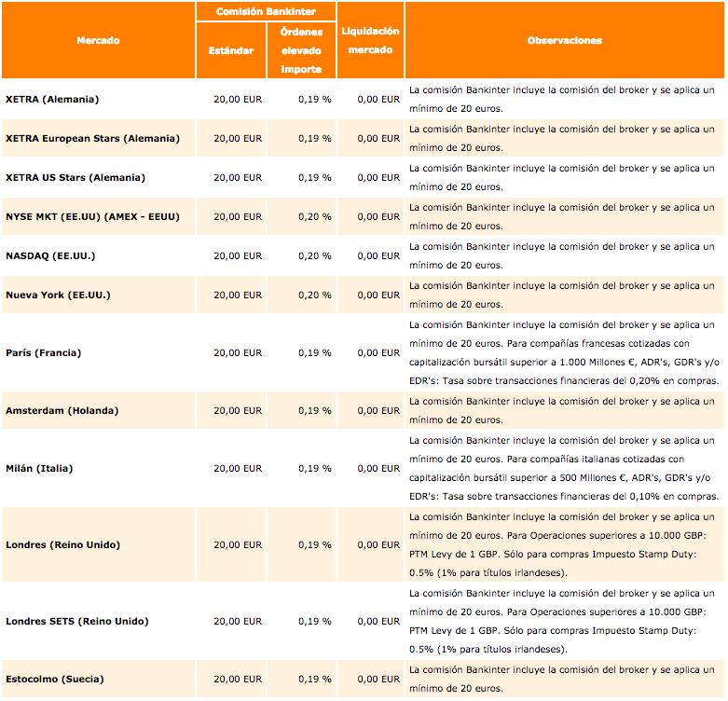Click 0,00 EUR liquidación for XETRA (Alemania)
Viewport: 728px width, 701px height.
click(378, 100)
